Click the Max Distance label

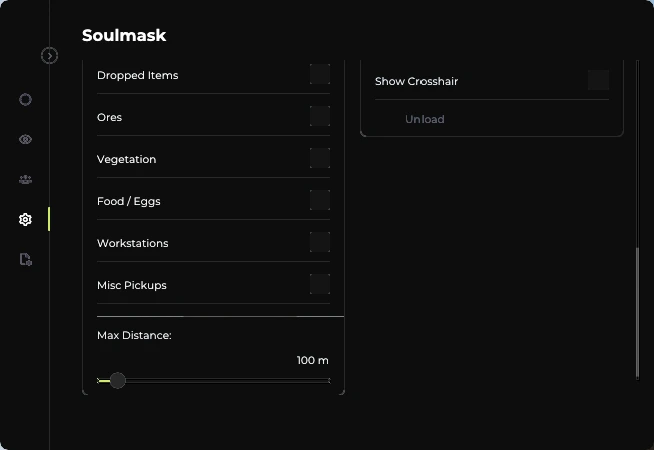coord(134,335)
